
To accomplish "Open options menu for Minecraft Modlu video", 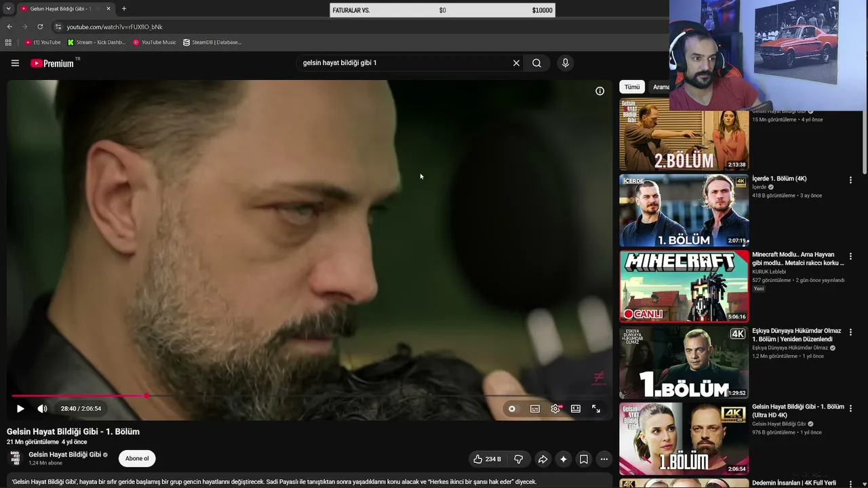I will 850,256.
